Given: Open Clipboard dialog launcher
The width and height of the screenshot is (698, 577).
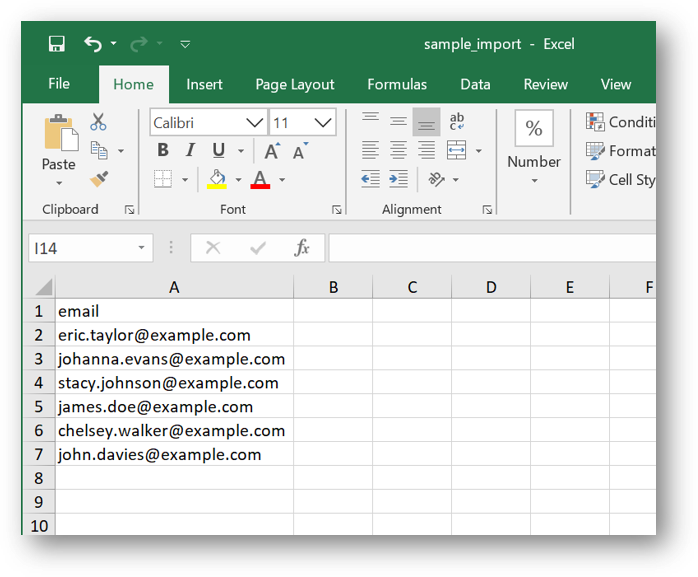Looking at the screenshot, I should (130, 210).
